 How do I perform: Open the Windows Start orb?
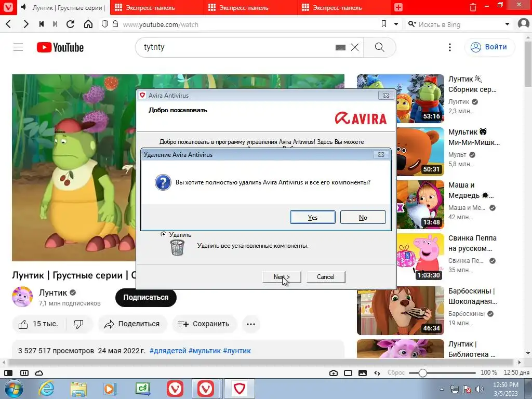tap(14, 389)
